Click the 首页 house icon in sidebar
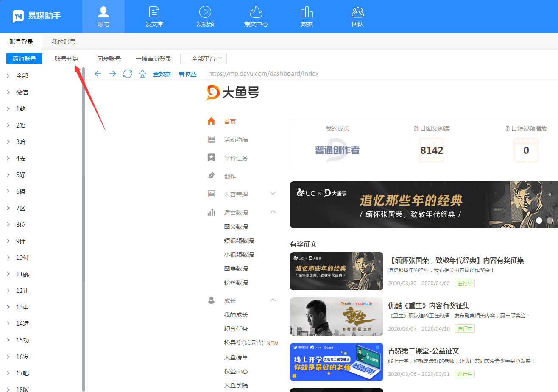 (211, 121)
